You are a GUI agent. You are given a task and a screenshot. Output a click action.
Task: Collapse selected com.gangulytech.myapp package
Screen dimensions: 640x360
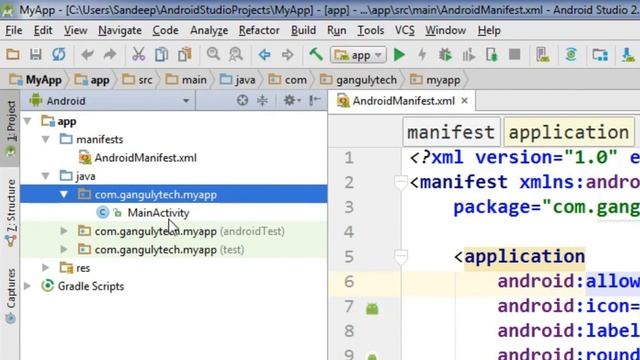tap(64, 194)
